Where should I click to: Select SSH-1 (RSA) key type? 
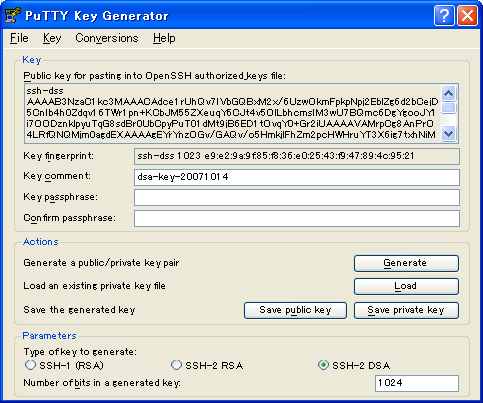pyautogui.click(x=30, y=365)
